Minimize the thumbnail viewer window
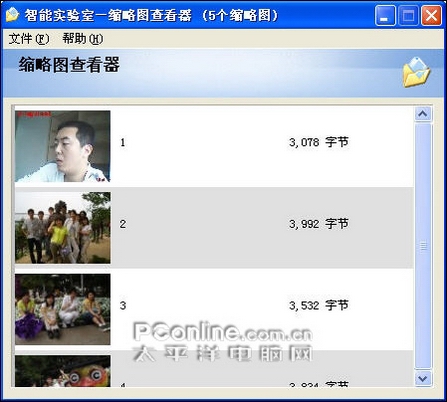The width and height of the screenshot is (447, 402). pos(385,15)
